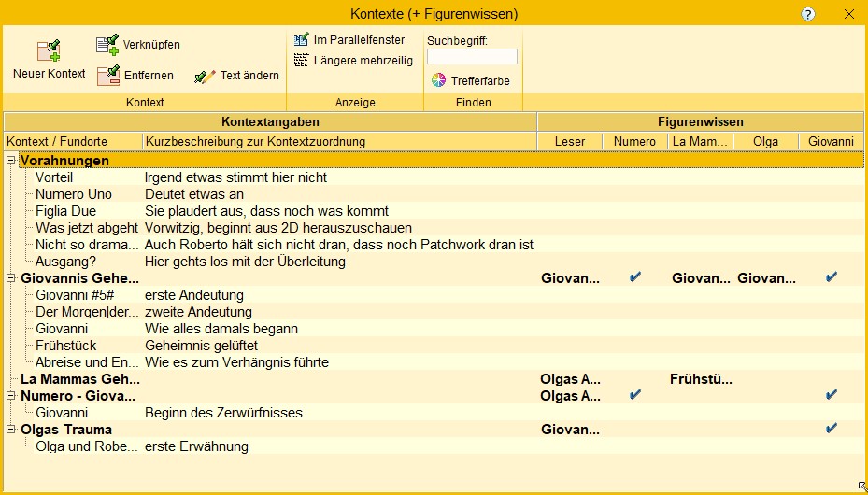
Task: Collapse the Vorahnungen tree node
Action: click(10, 161)
